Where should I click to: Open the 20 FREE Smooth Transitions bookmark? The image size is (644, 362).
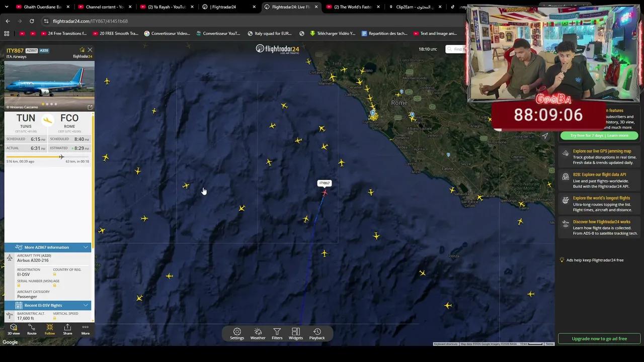(x=115, y=34)
